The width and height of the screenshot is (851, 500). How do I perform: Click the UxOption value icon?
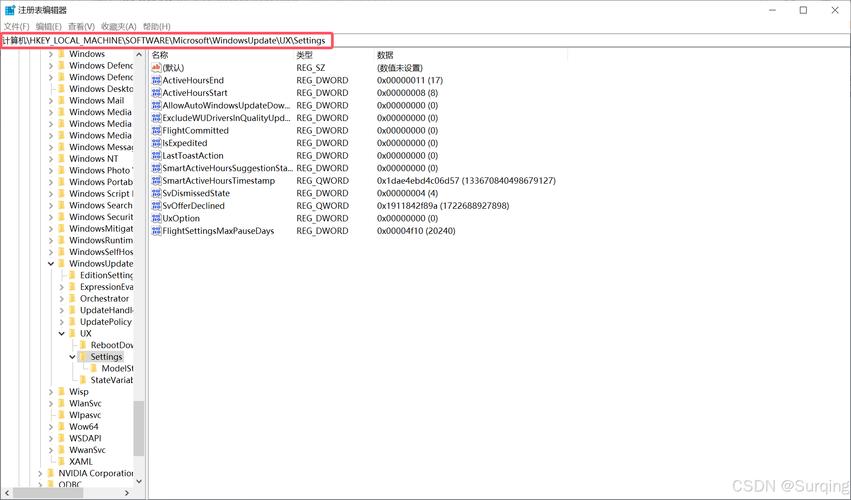point(156,218)
